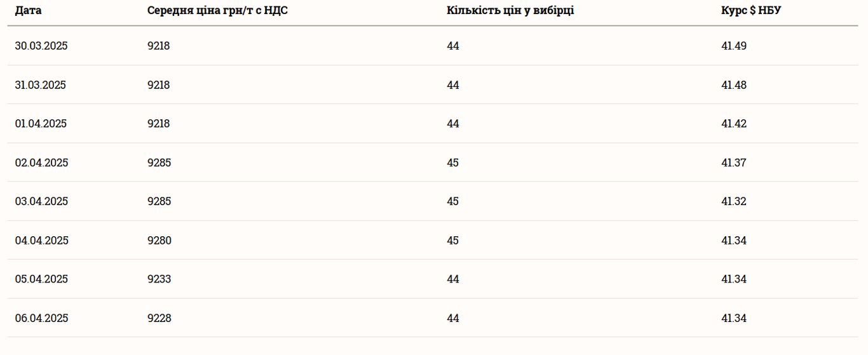Click the Кількість цін у вибірці header
The image size is (868, 355).
point(510,11)
